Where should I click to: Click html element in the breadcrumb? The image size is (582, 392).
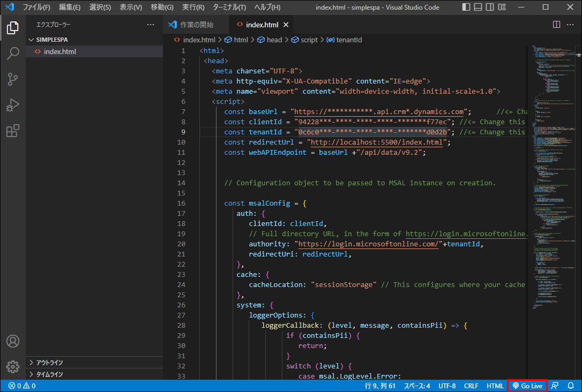[x=236, y=40]
